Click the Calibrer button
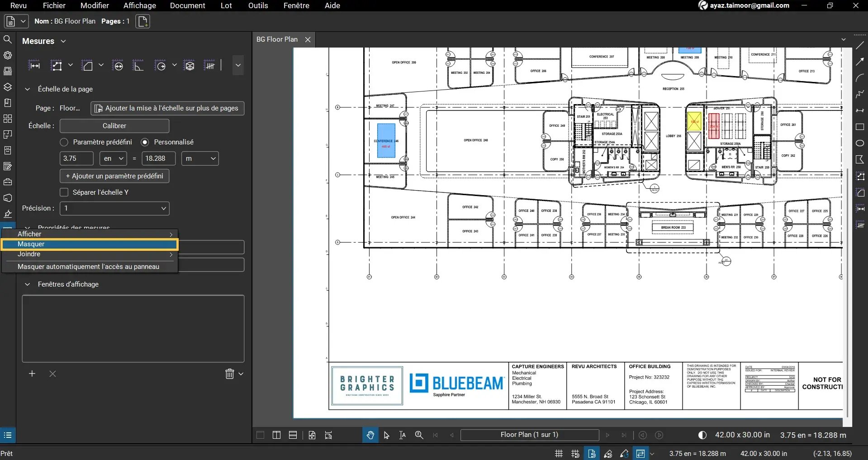 point(114,125)
